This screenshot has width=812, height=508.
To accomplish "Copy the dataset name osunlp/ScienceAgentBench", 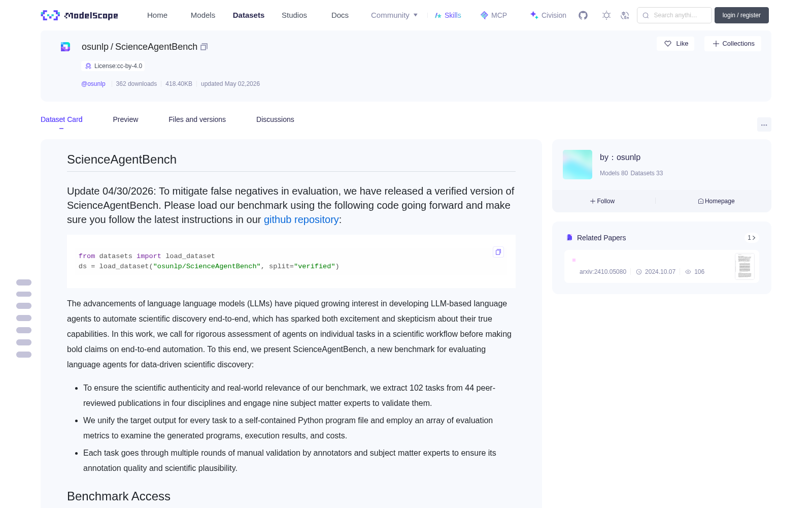I will (204, 47).
